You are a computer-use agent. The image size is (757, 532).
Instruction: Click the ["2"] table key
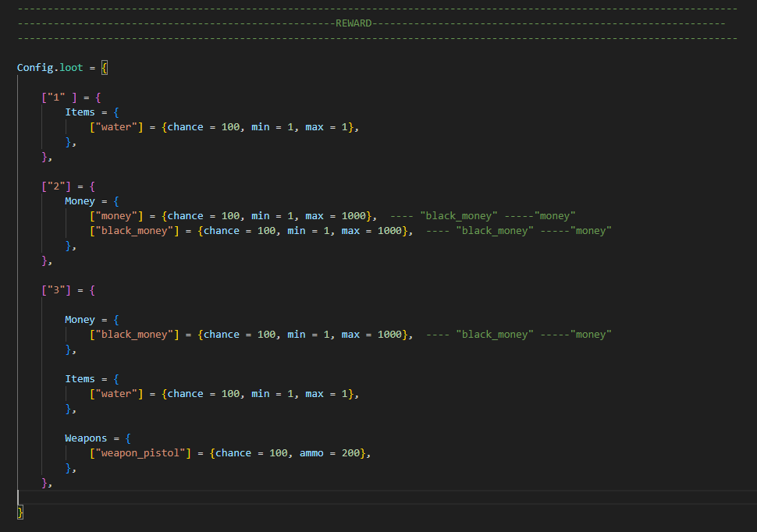(x=56, y=186)
